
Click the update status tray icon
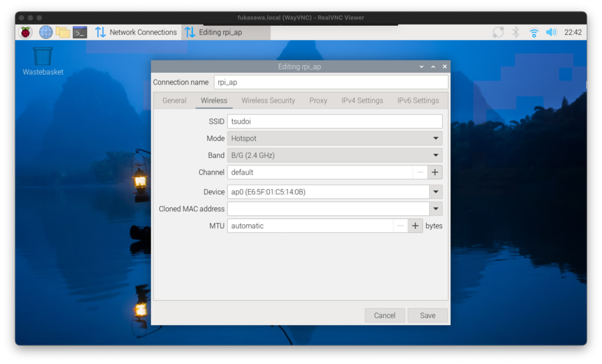tap(498, 32)
